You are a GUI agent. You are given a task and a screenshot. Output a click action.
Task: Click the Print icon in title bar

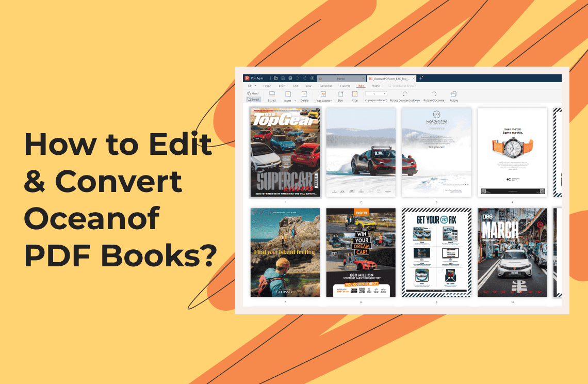tap(290, 78)
